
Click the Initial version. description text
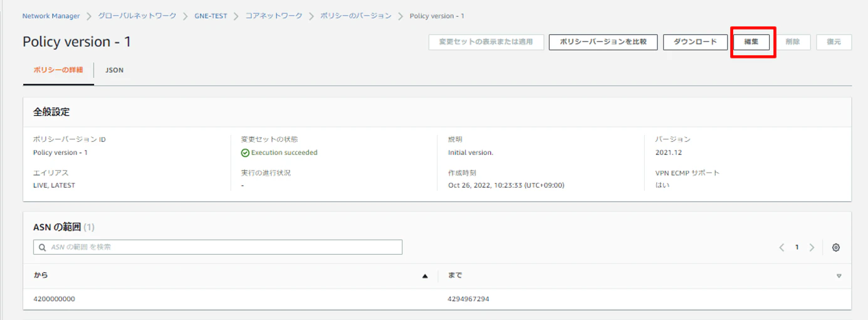471,152
